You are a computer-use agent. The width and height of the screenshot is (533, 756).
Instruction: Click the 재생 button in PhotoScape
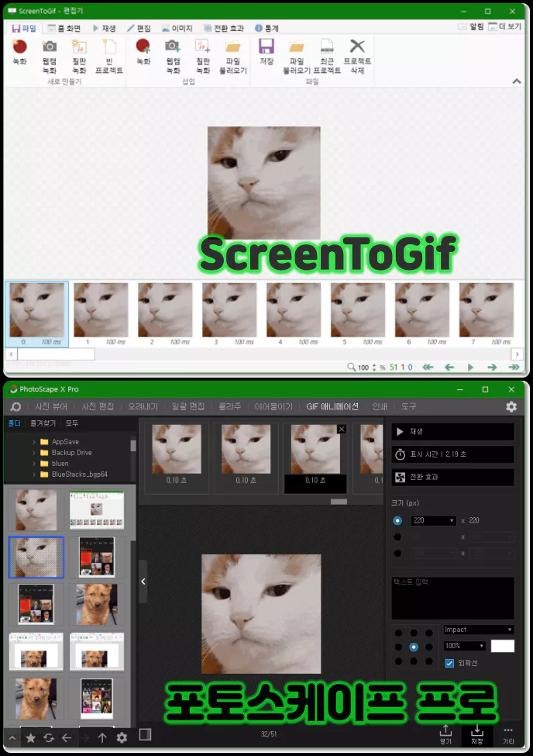pos(453,432)
